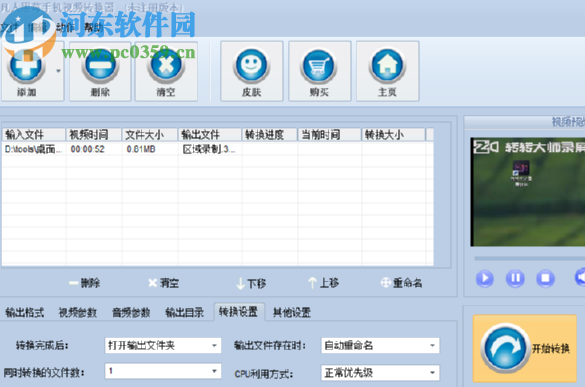Switch to the 其他设置 tab
This screenshot has width=585, height=387.
pos(291,312)
